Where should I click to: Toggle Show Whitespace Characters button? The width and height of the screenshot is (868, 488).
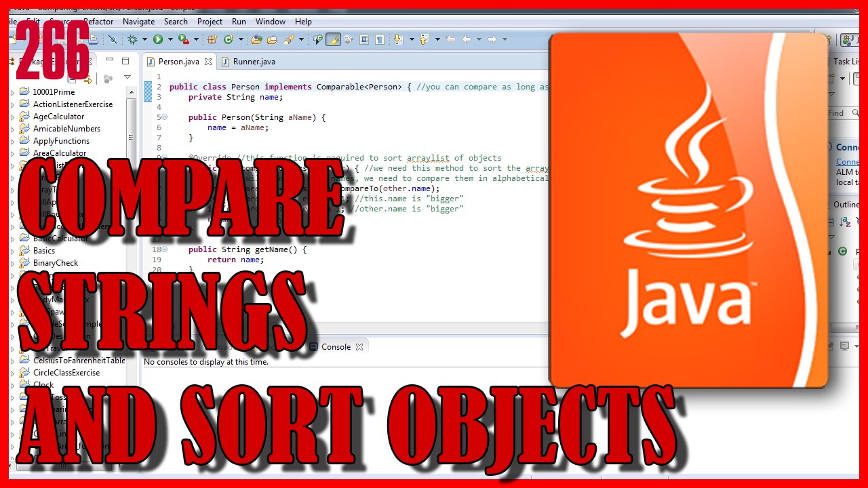click(x=380, y=39)
